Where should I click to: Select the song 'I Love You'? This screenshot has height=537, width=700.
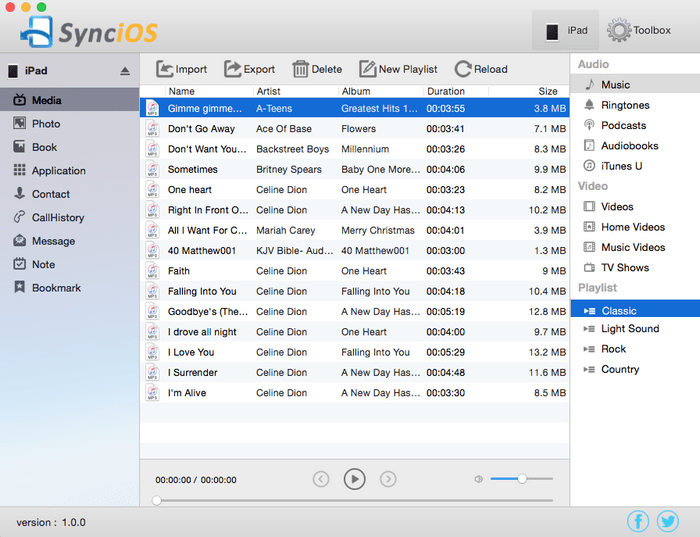(354, 352)
